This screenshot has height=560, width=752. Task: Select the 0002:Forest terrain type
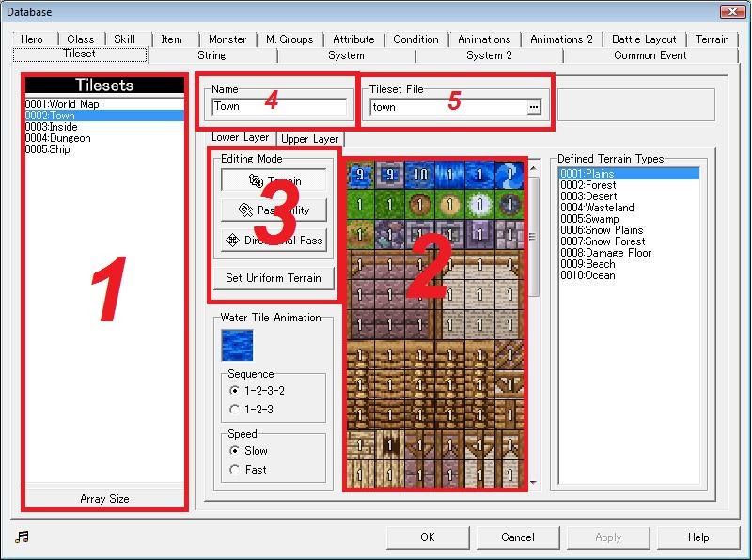pos(589,183)
